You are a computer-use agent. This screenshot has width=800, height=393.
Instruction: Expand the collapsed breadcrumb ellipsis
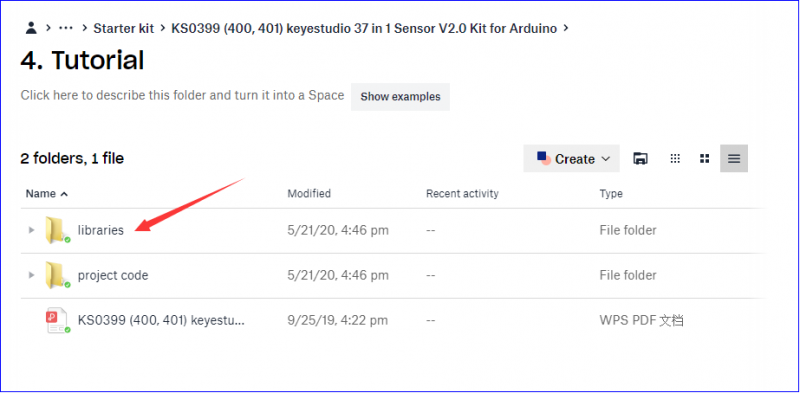click(x=66, y=28)
